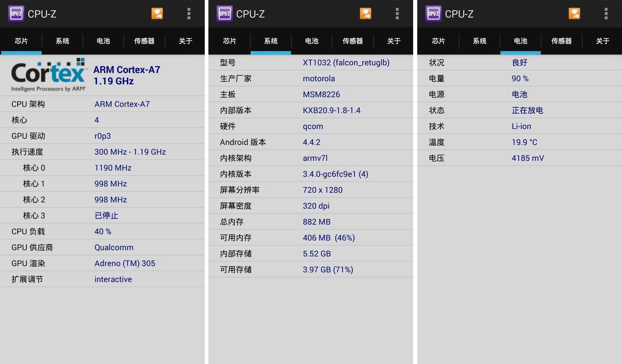Click the CPU-Z app logo in right panel
This screenshot has width=622, height=364.
[433, 14]
